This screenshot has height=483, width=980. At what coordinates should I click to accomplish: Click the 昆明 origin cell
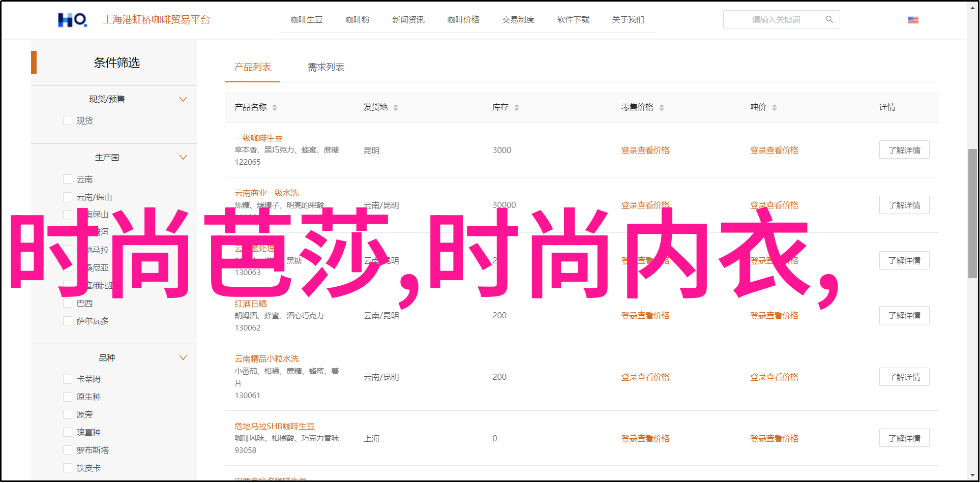371,150
